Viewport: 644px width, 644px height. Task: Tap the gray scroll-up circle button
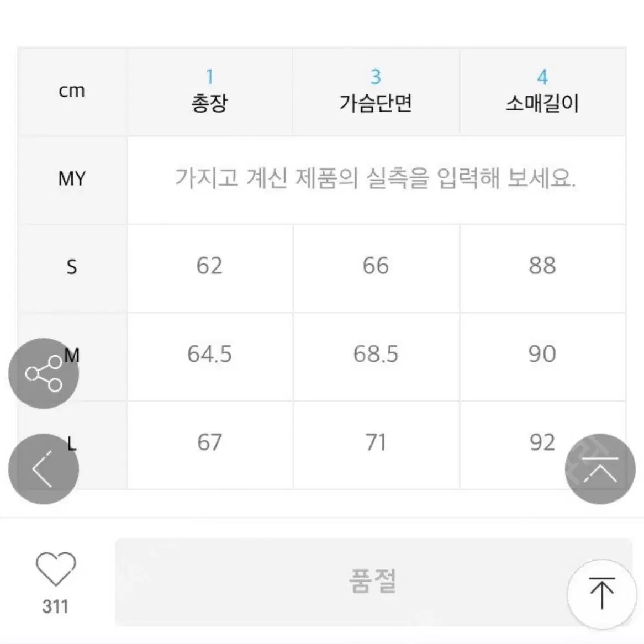click(x=600, y=468)
